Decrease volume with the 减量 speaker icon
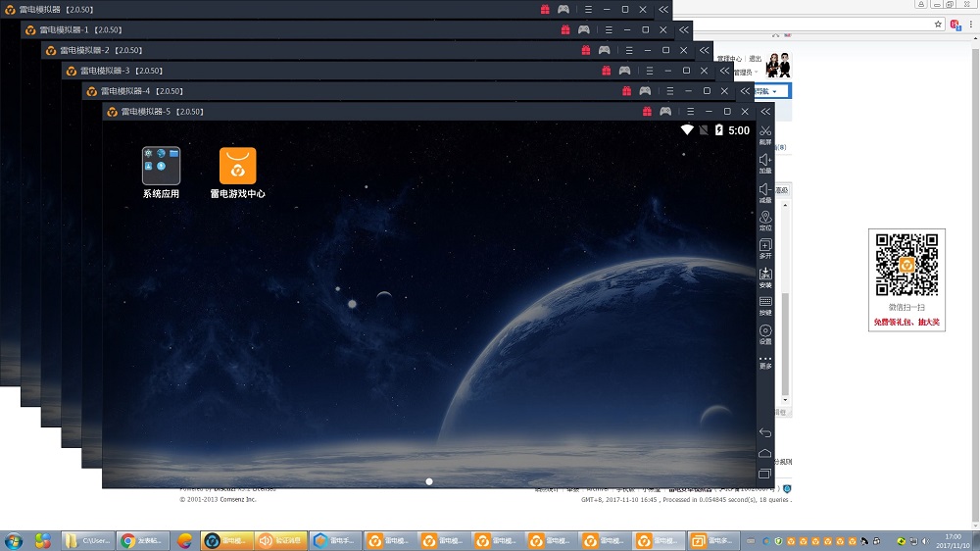 pyautogui.click(x=765, y=192)
